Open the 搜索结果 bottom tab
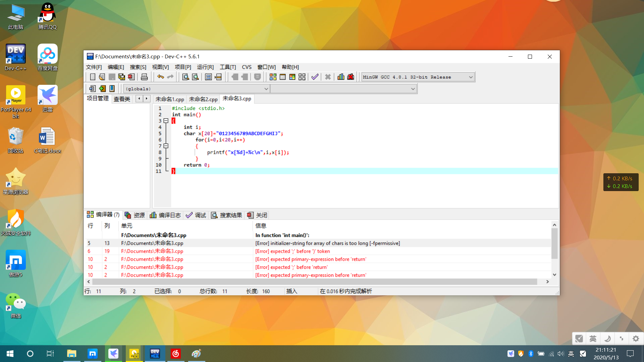644x362 pixels. [x=227, y=215]
